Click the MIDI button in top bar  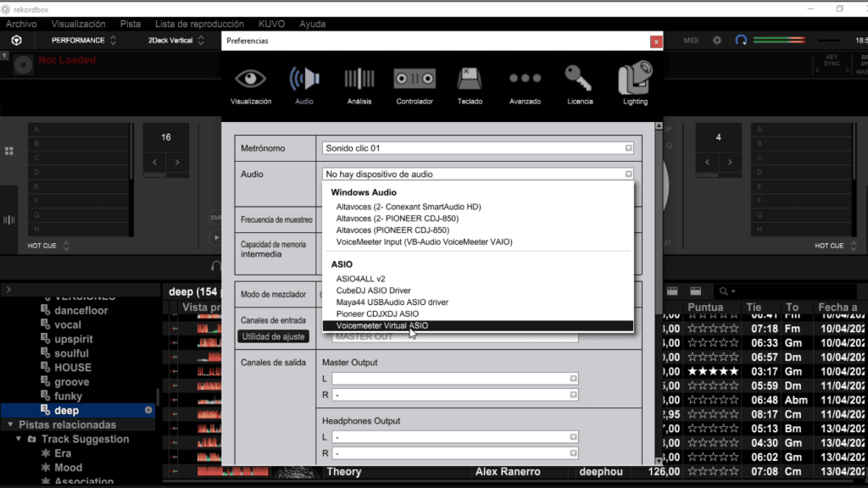691,41
